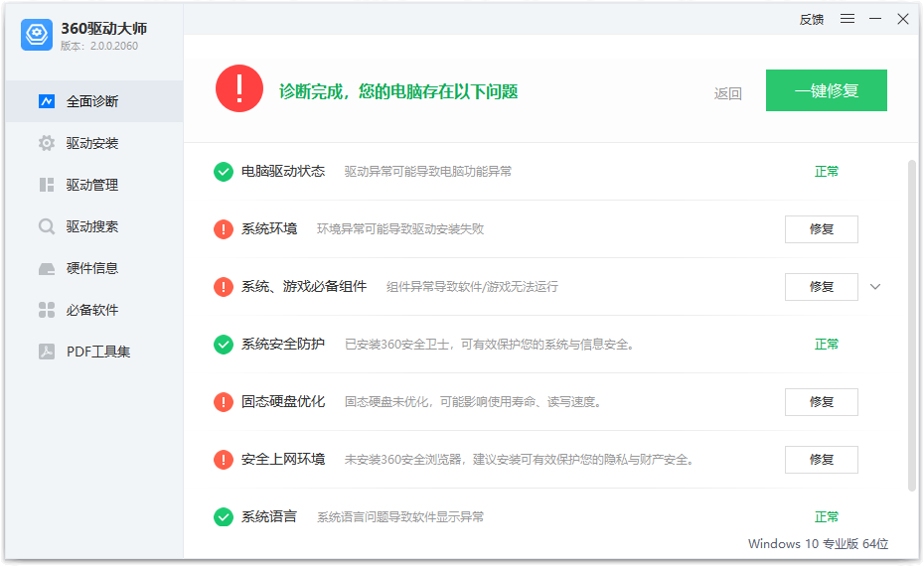Screen dimensions: 924x566
Task: Click red warning icon beside 系统、游戏必备组件
Action: pyautogui.click(x=224, y=287)
